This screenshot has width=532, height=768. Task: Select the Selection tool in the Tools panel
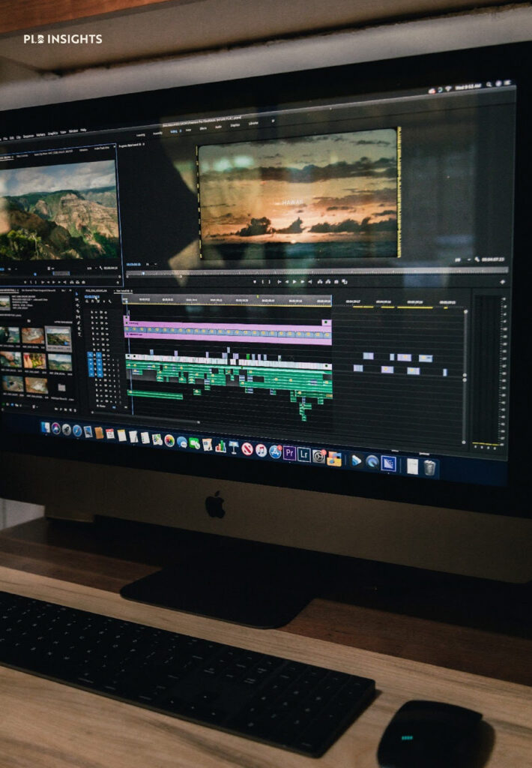pyautogui.click(x=77, y=293)
